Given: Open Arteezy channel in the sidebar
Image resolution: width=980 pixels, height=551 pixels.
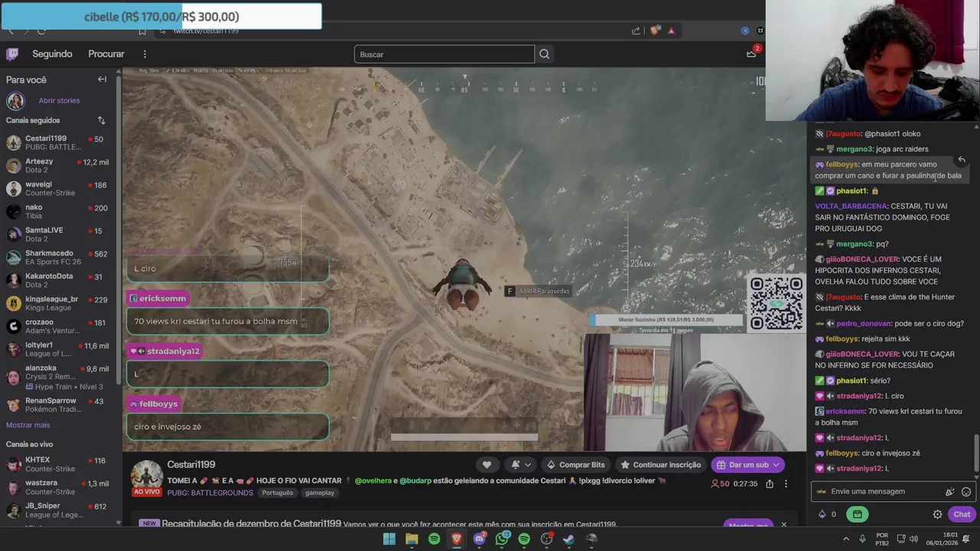Looking at the screenshot, I should [57, 165].
